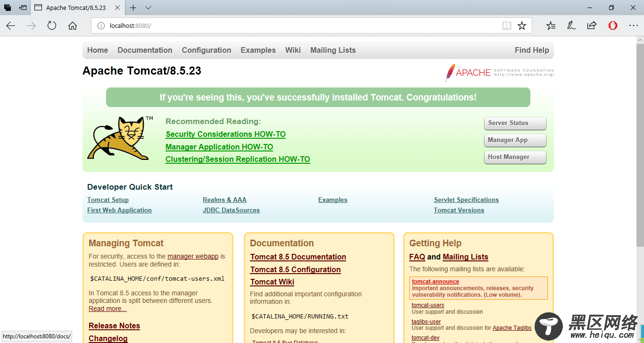Open the taglibs-user mailing list link
The height and width of the screenshot is (343, 644).
tap(426, 322)
